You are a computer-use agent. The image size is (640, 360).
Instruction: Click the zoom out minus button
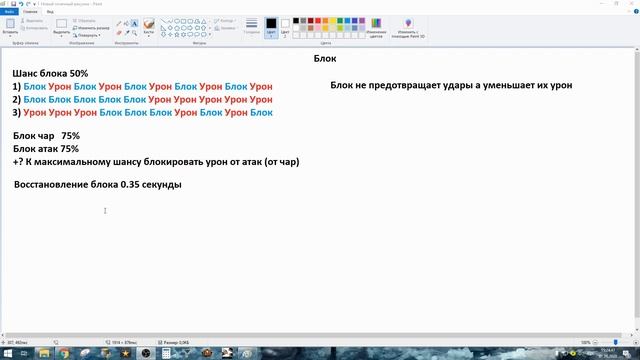(595, 342)
